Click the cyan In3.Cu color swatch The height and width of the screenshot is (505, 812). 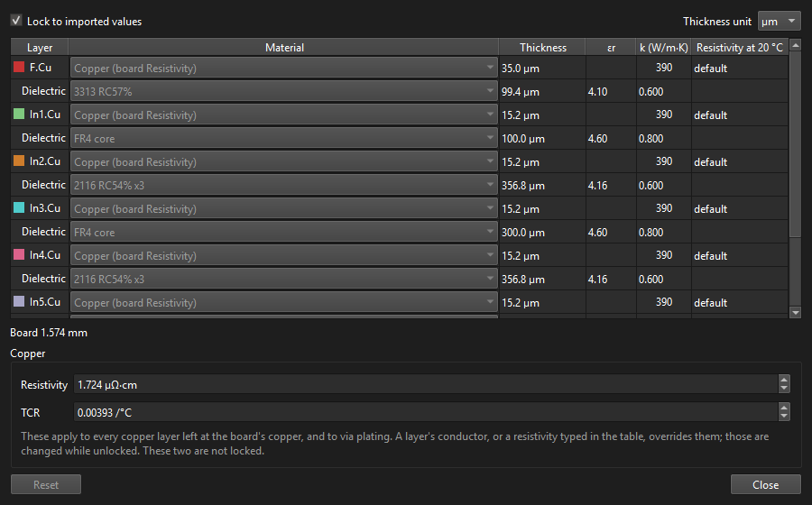click(x=19, y=207)
